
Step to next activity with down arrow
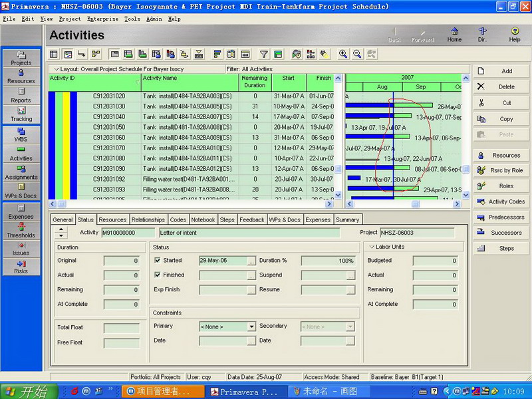tap(61, 235)
